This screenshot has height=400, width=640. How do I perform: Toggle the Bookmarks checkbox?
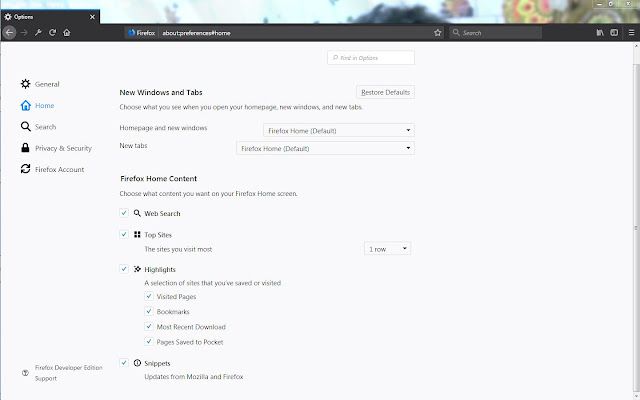click(x=149, y=311)
